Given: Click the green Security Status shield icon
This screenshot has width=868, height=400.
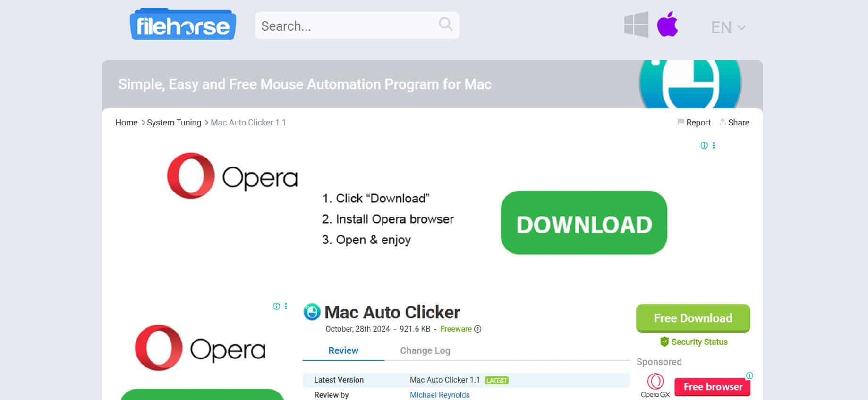Looking at the screenshot, I should click(664, 342).
